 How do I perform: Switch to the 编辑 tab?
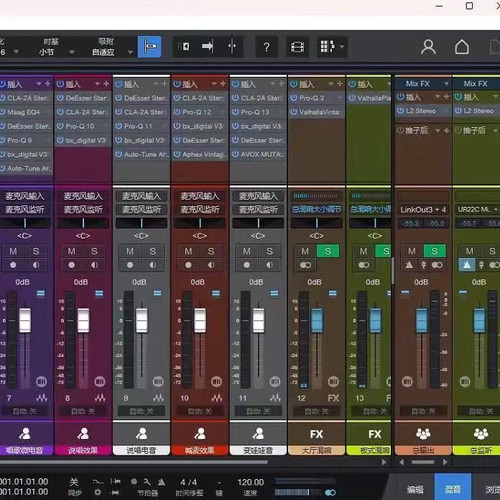tap(415, 489)
